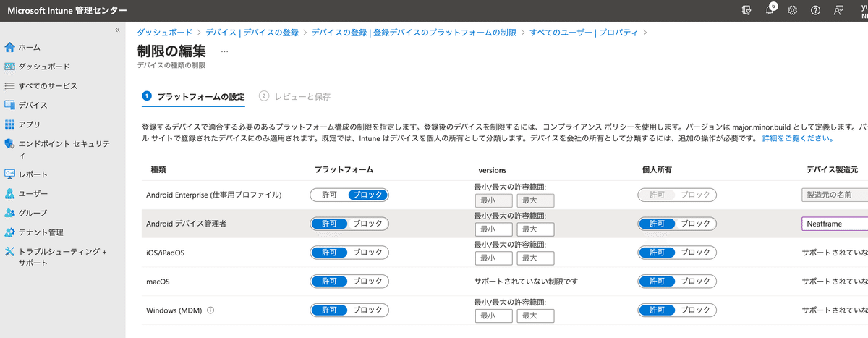Set macOS platform to ブロック
This screenshot has width=868, height=338.
pos(367,281)
